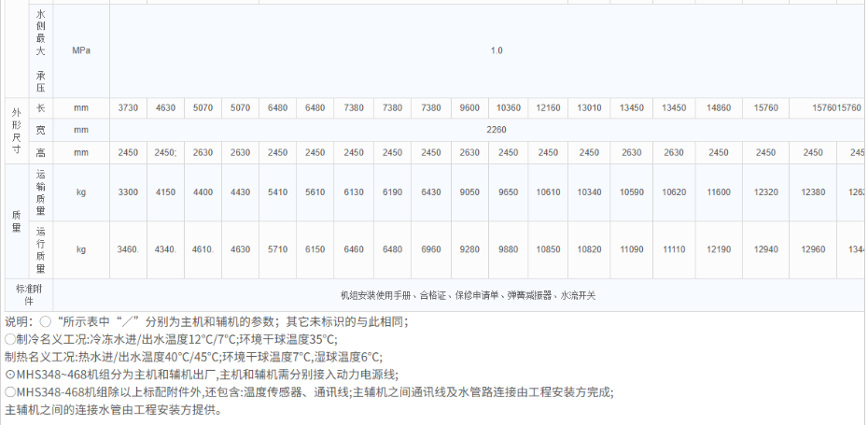
Task: Click the 9600 length value cell
Action: [x=468, y=108]
